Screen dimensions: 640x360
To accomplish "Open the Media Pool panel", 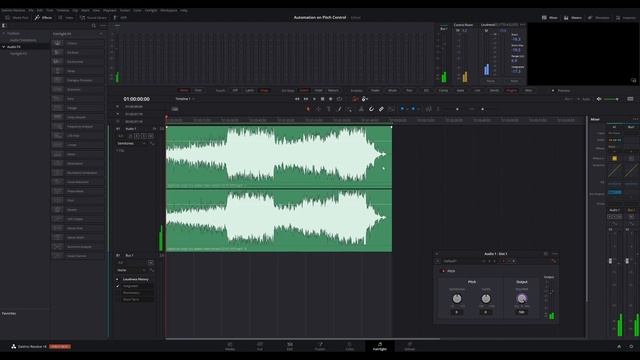I will click(17, 18).
